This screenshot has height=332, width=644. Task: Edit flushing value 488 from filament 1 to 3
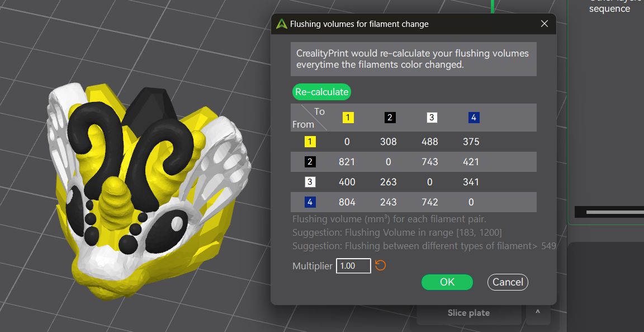pos(429,142)
